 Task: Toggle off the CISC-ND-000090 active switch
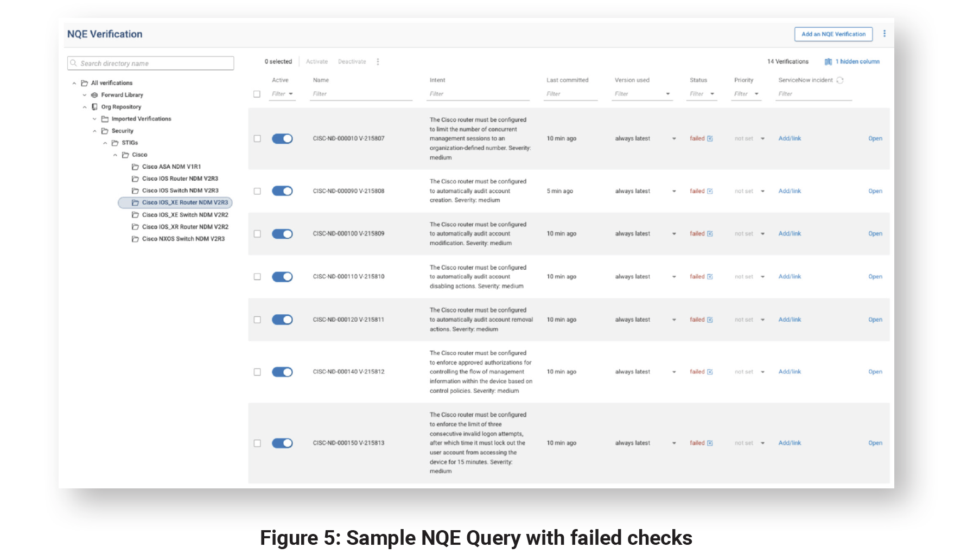click(x=282, y=191)
